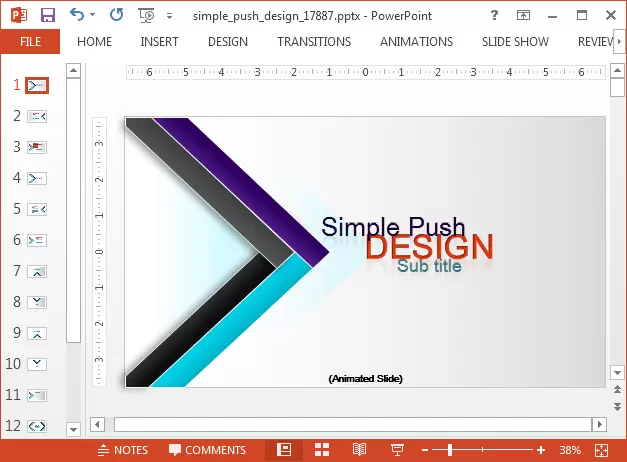Toggle the Comments pane
Screen dimensions: 627x462
[207, 450]
